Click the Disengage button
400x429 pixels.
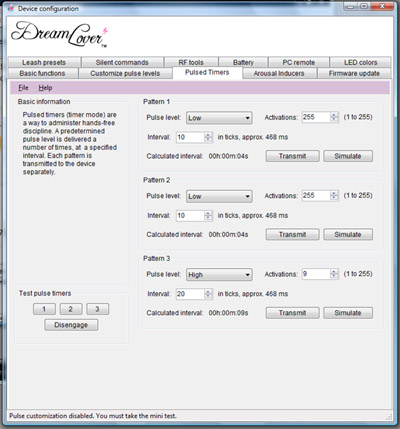(x=71, y=325)
